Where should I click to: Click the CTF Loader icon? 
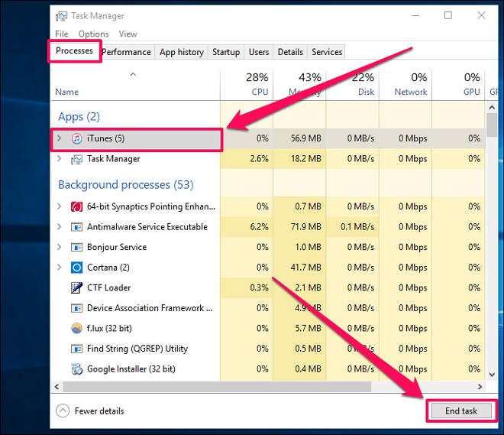tap(76, 287)
